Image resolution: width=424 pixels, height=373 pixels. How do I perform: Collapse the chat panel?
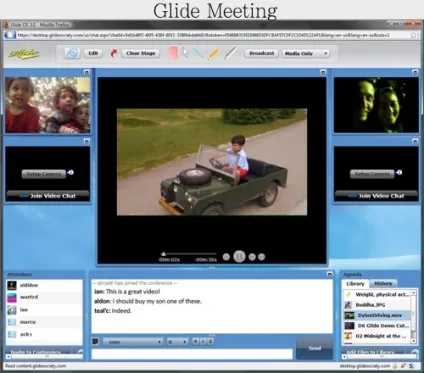[330, 274]
